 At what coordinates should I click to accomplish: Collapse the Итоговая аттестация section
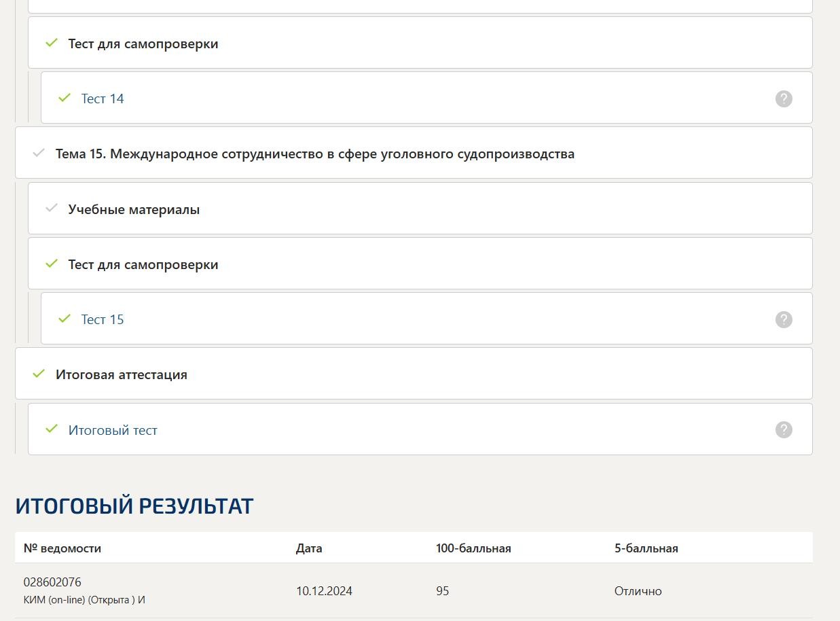tap(414, 374)
